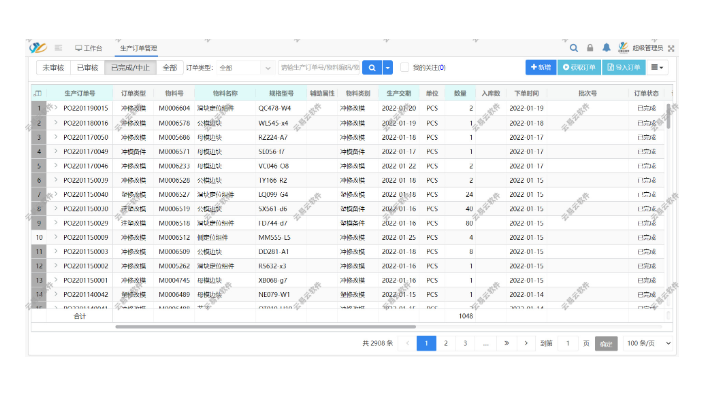This screenshot has width=704, height=396.
Task: Click the horizontal table scrollbar
Action: pyautogui.click(x=265, y=327)
